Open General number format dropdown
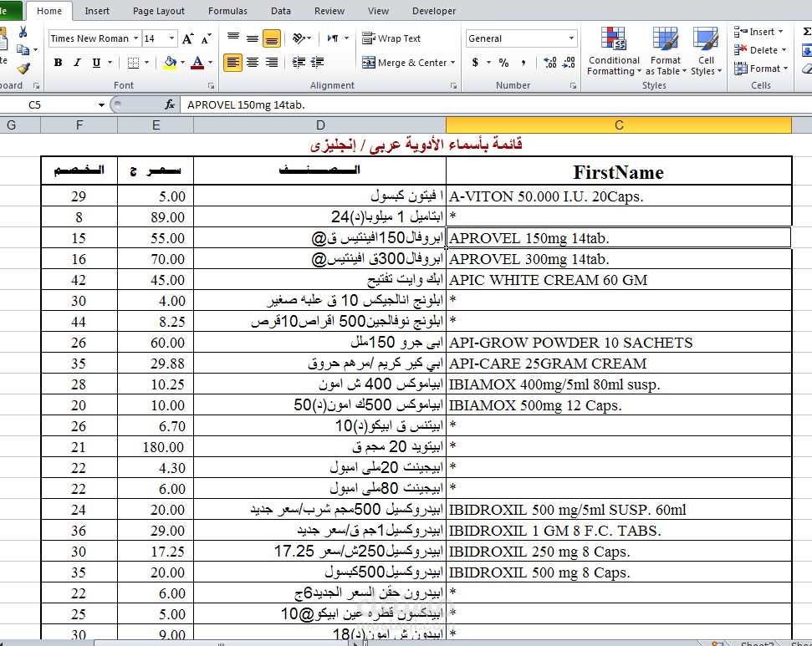The image size is (812, 646). 572,38
